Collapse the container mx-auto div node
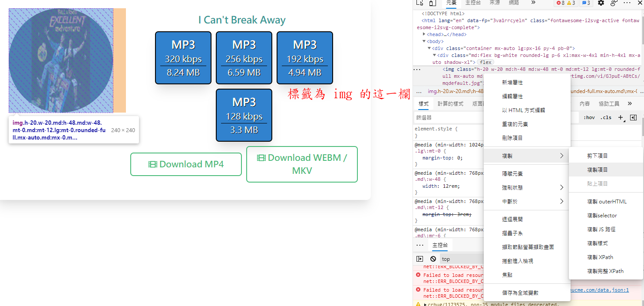Viewport: 644px width, 306px height. click(x=429, y=48)
